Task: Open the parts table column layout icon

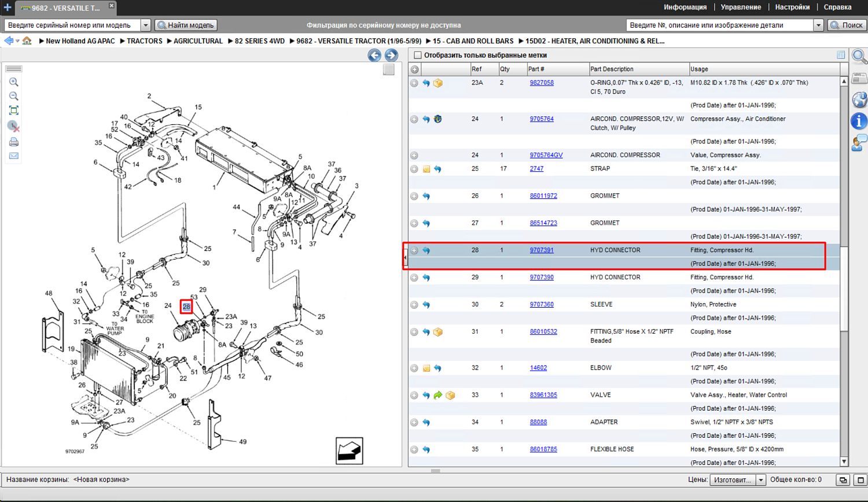Action: coord(841,55)
